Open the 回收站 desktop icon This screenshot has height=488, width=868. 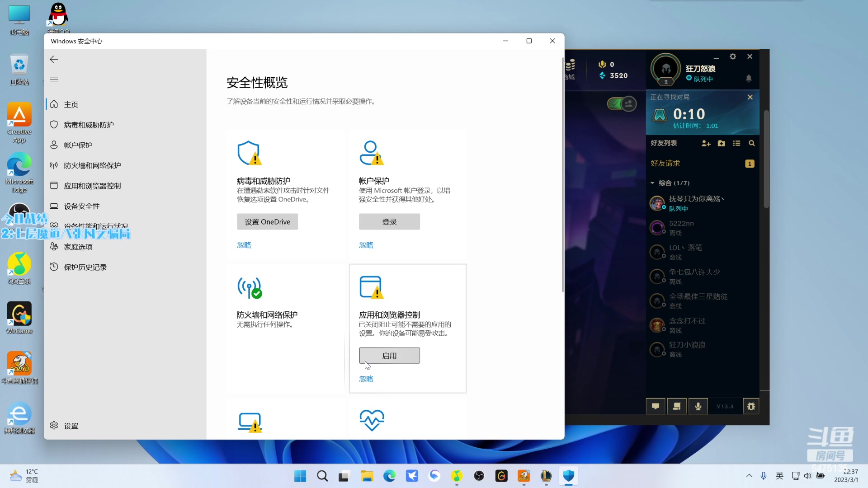click(19, 70)
